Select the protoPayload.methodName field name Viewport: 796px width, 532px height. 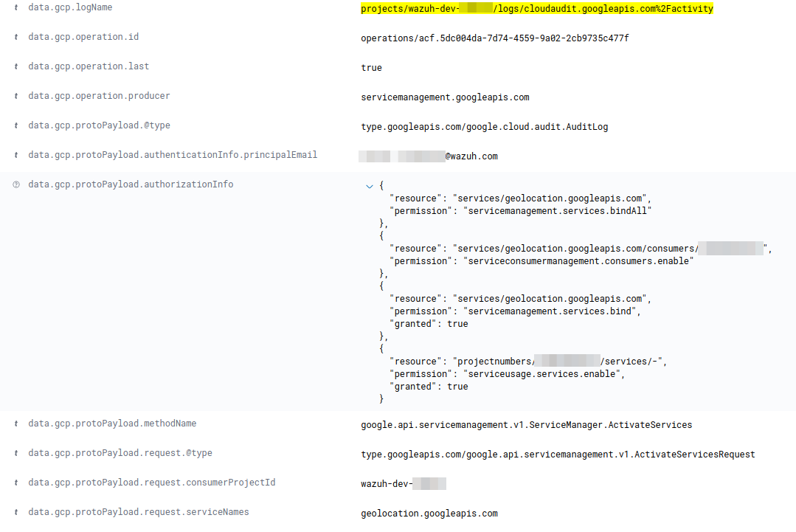[112, 424]
